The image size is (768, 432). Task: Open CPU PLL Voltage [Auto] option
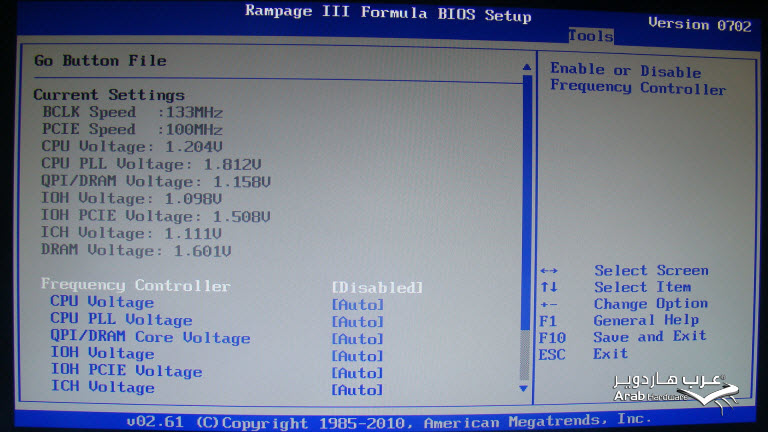[x=357, y=322]
